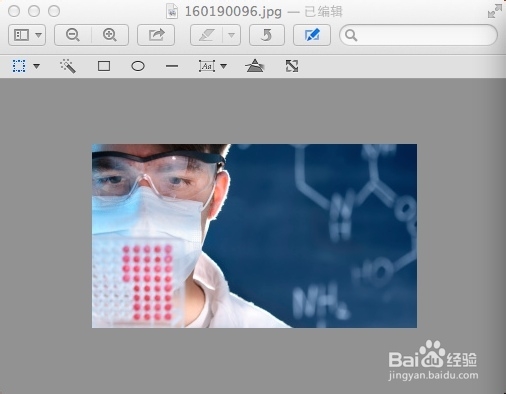
Task: Click the file proxy icon in the title
Action: coord(172,11)
